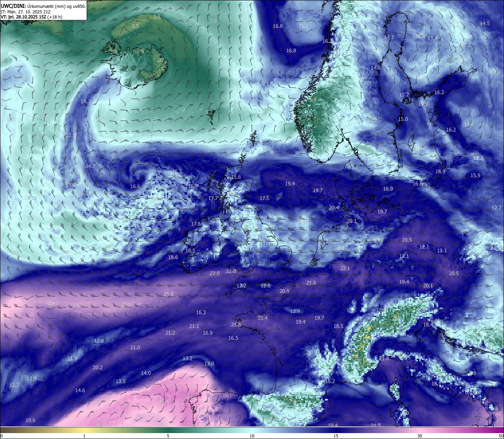Image resolution: width=504 pixels, height=439 pixels.
Task: Click the 21.4 value over northern France
Action: coord(263,318)
